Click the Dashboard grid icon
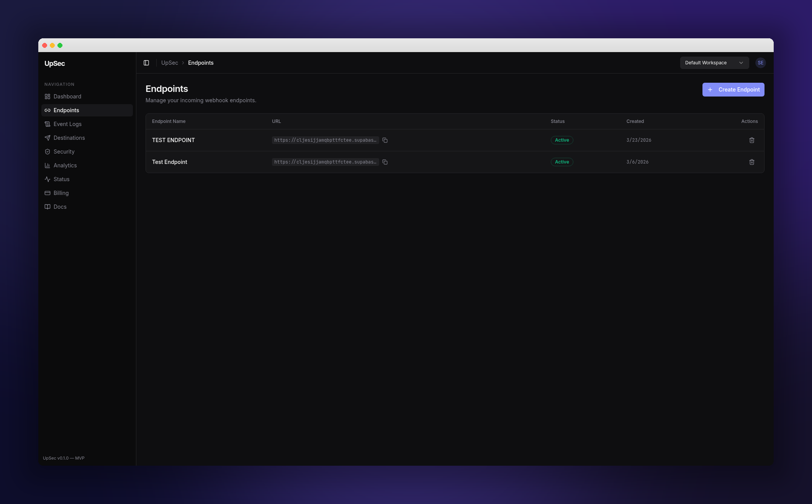Viewport: 812px width, 504px height. coord(47,97)
